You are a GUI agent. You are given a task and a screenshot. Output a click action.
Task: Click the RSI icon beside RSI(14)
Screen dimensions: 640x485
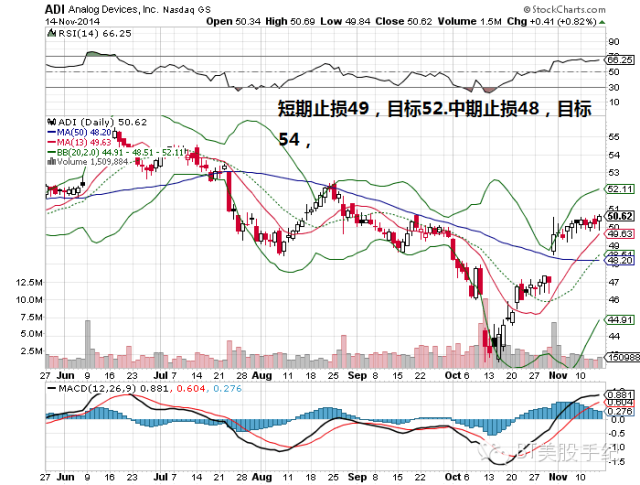[x=52, y=33]
